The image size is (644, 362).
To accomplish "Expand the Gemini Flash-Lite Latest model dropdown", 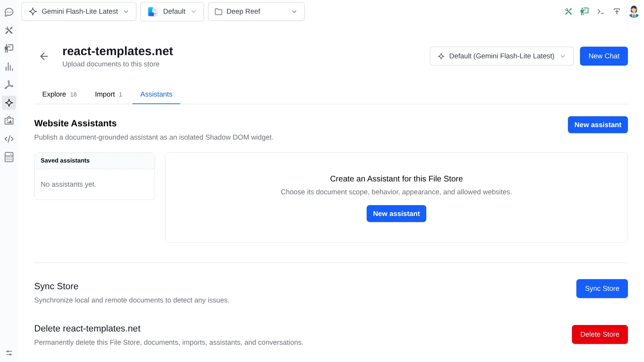I will click(79, 12).
